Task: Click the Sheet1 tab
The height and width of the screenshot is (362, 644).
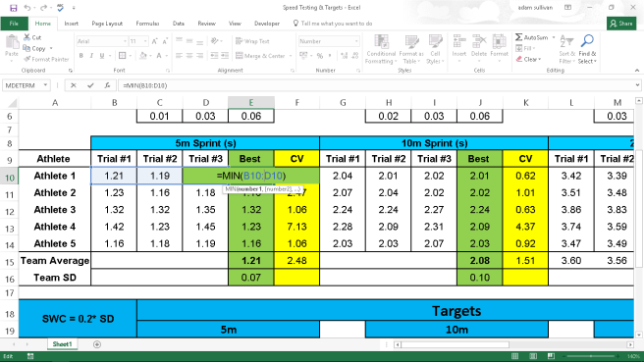Action: (62, 344)
